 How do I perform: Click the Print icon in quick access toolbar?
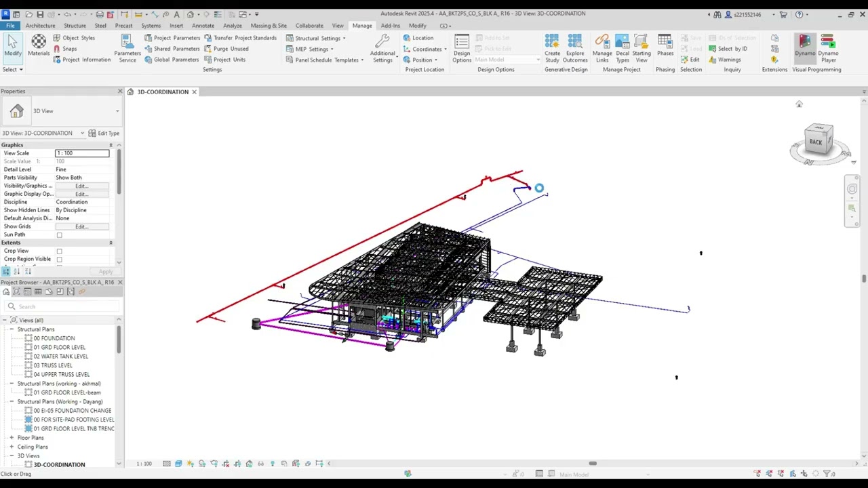(x=100, y=14)
